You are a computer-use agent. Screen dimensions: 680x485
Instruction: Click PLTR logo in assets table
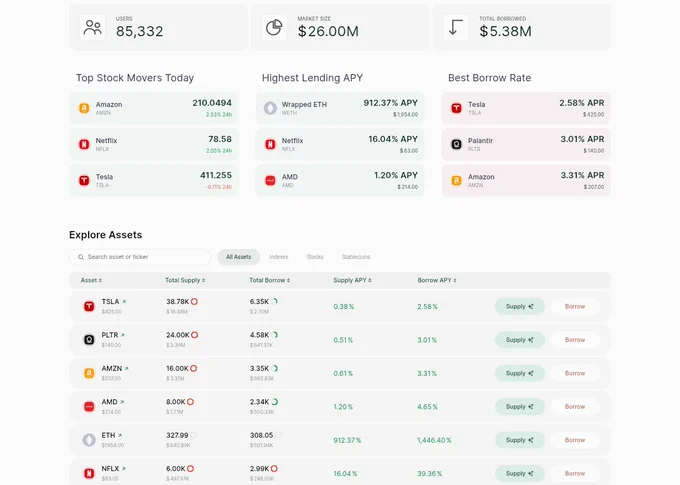89,340
